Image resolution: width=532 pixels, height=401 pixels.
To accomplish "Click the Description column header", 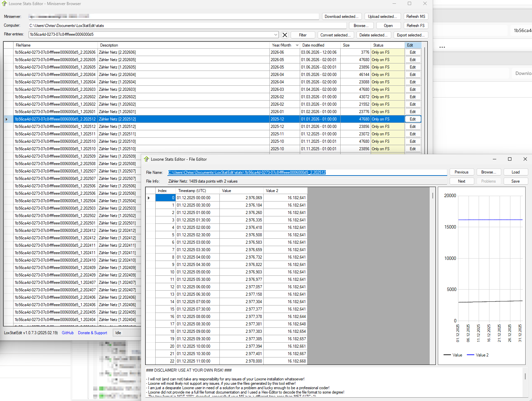I will (x=184, y=45).
